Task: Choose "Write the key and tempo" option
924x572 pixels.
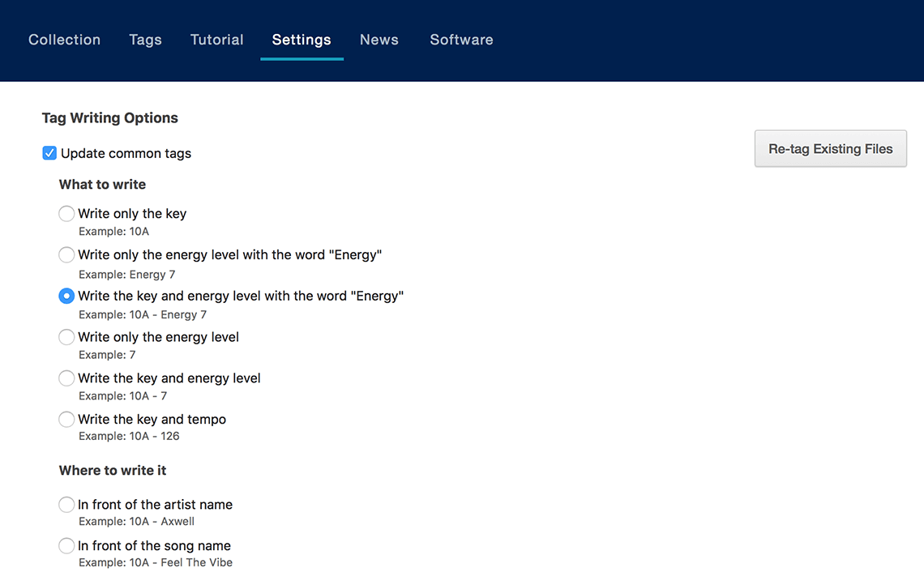Action: click(x=66, y=420)
